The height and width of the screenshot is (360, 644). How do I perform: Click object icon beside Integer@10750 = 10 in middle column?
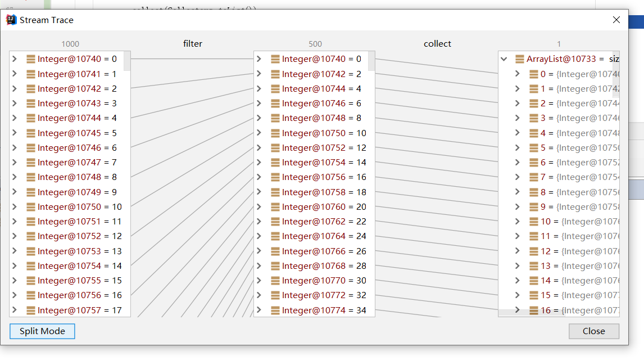(275, 133)
